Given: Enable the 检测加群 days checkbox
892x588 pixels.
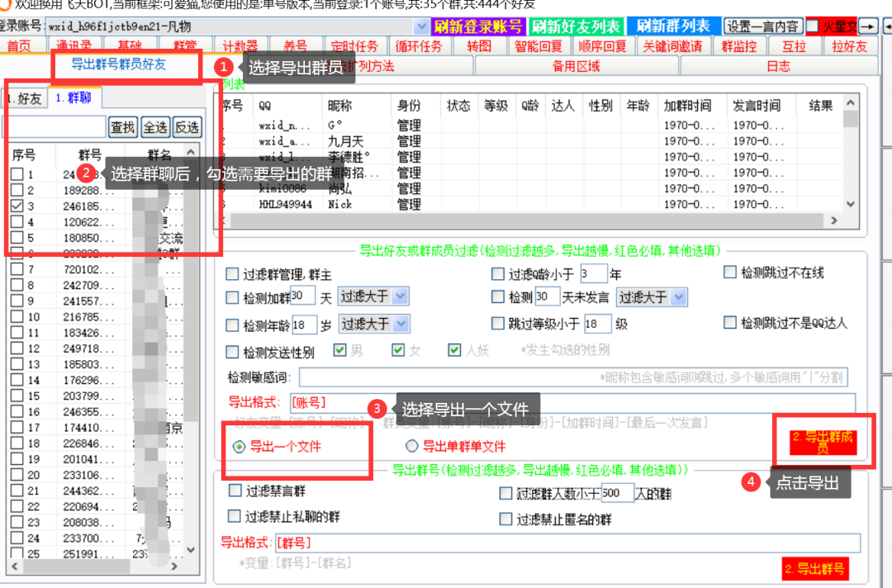Looking at the screenshot, I should tap(232, 296).
